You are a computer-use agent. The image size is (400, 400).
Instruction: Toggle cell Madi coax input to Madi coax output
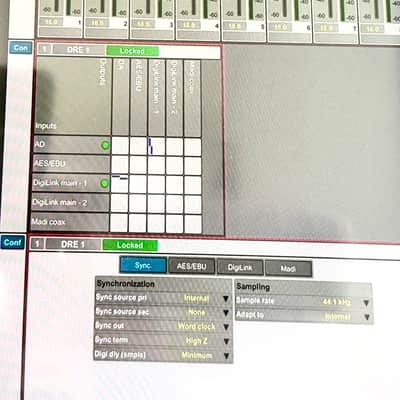click(x=193, y=224)
